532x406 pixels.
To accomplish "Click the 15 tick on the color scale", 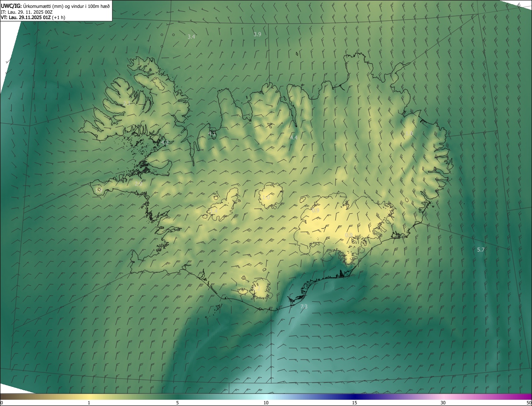I will pyautogui.click(x=355, y=403).
